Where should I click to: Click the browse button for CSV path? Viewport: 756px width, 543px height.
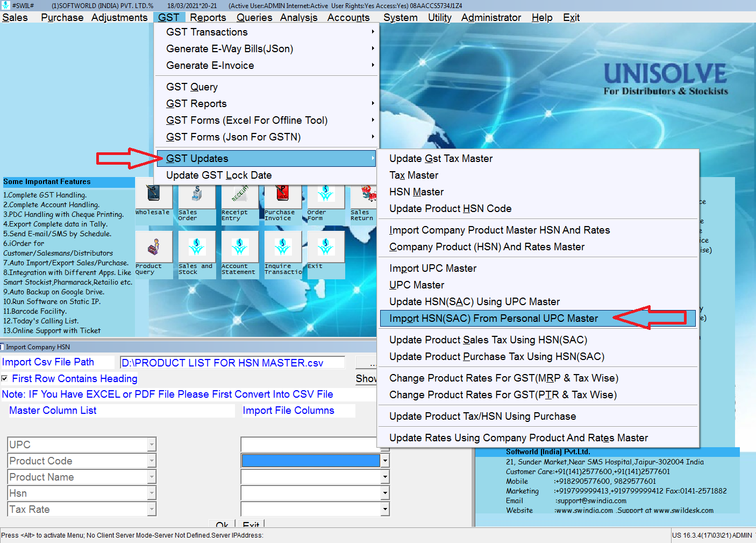pyautogui.click(x=366, y=363)
